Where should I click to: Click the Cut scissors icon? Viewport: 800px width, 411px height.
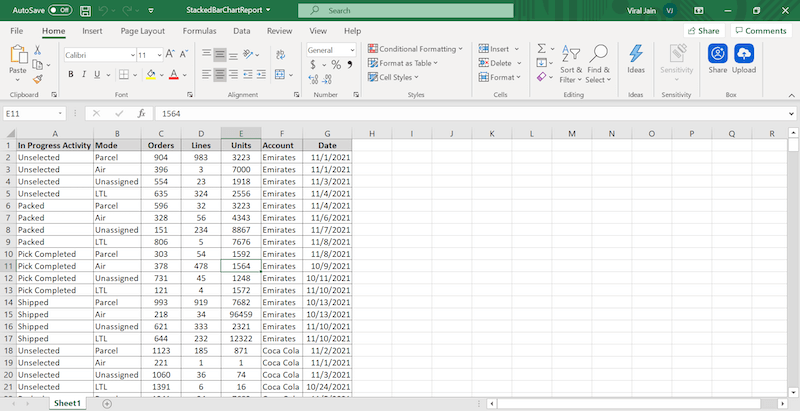[38, 49]
